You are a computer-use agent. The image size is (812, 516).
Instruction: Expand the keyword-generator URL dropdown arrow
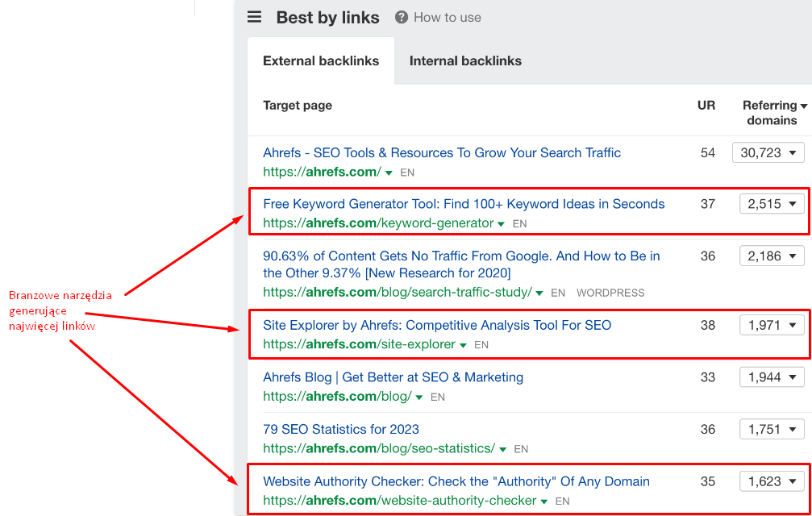(501, 224)
